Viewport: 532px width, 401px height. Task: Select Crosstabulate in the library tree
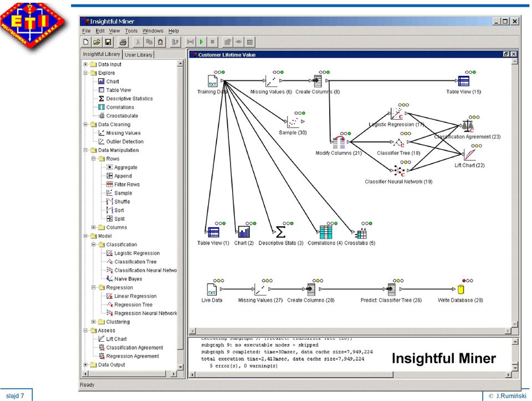pyautogui.click(x=122, y=116)
